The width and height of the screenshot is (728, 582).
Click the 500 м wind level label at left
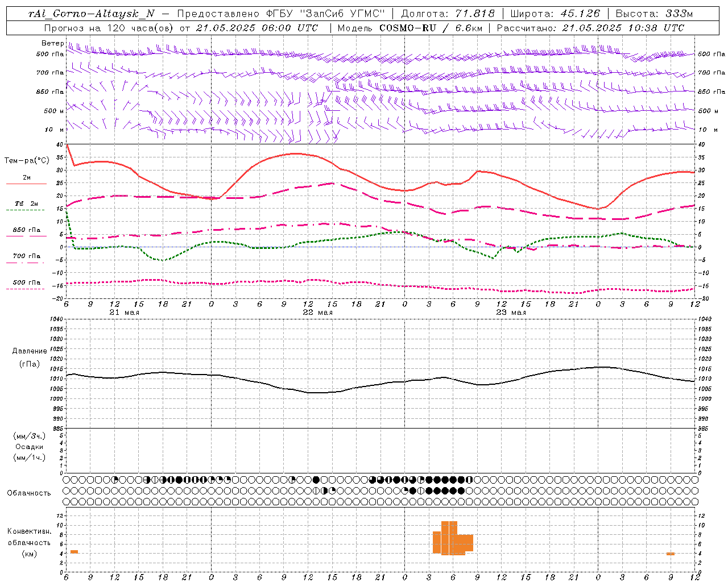click(x=54, y=111)
